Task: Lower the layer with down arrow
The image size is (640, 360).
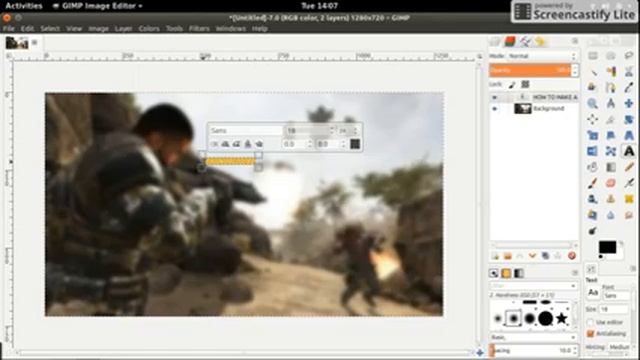Action: click(x=532, y=256)
